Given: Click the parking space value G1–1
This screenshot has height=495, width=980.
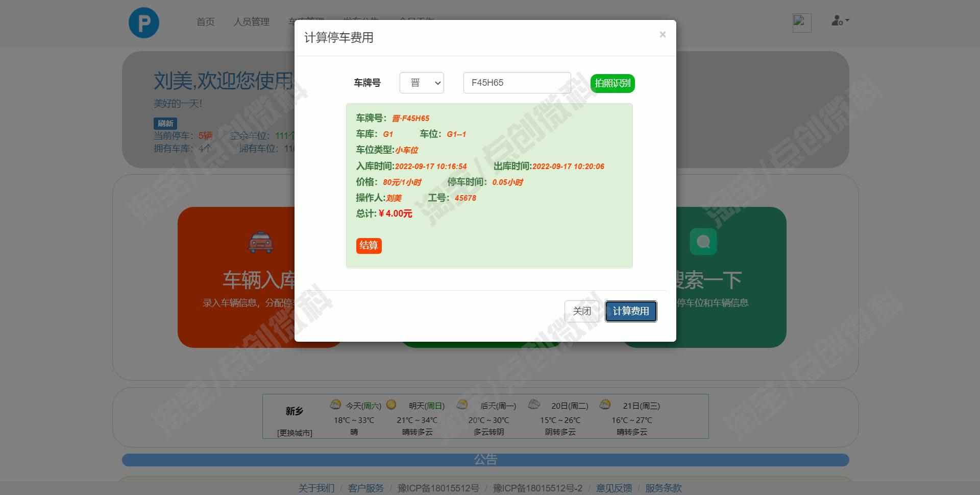Looking at the screenshot, I should point(456,134).
